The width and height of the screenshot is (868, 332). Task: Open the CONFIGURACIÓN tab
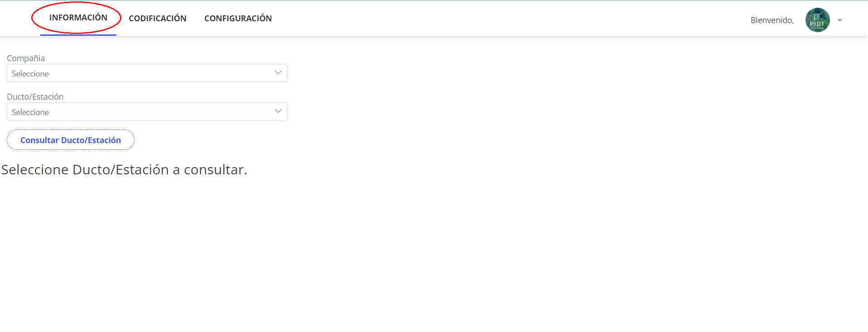tap(238, 19)
